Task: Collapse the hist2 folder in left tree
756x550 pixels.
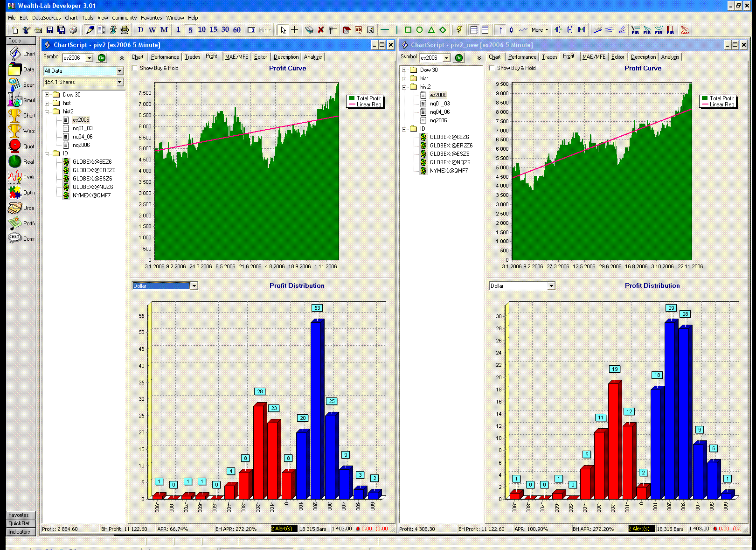Action: 47,111
